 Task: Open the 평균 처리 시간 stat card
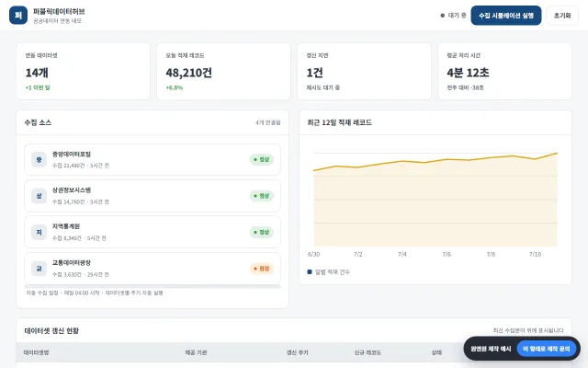[x=504, y=72]
